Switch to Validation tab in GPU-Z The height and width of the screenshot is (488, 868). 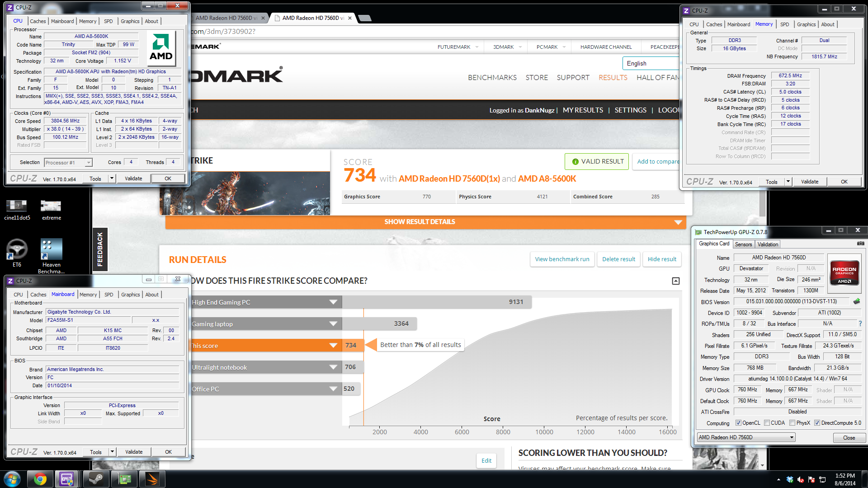768,244
